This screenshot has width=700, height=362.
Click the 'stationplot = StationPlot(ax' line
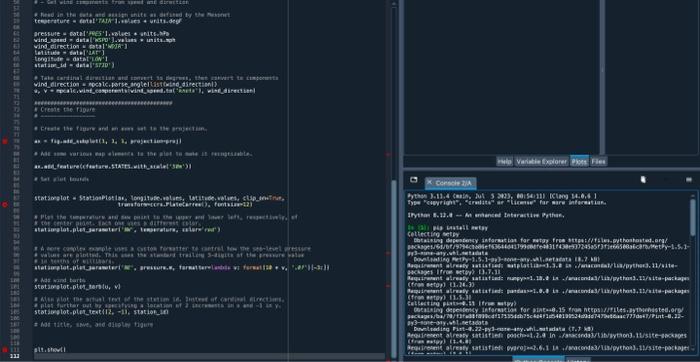[x=159, y=198]
